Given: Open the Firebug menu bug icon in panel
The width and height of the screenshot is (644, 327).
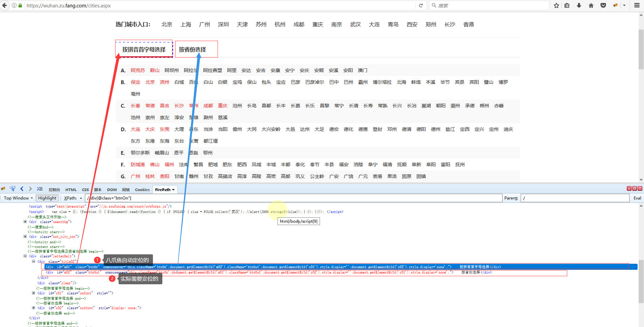Looking at the screenshot, I should coord(3,189).
